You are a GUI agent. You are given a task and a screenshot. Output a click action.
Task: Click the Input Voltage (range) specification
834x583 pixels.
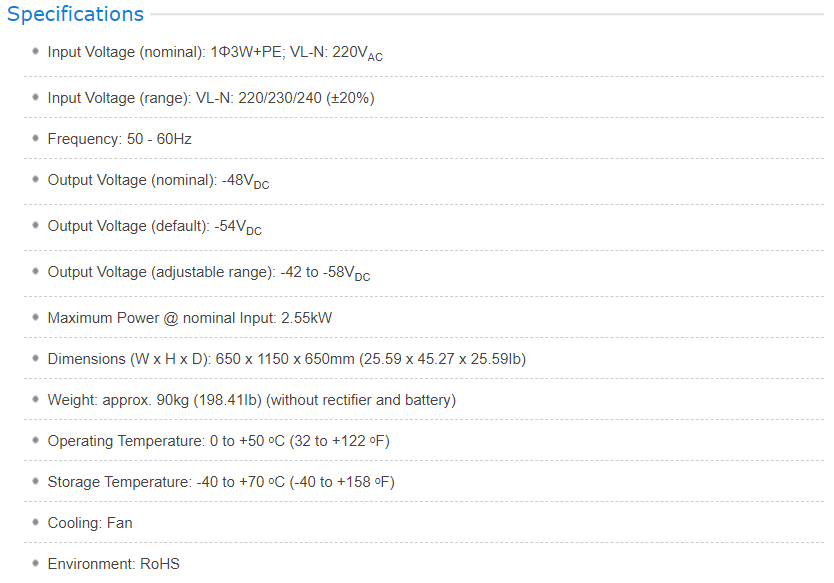pyautogui.click(x=211, y=98)
